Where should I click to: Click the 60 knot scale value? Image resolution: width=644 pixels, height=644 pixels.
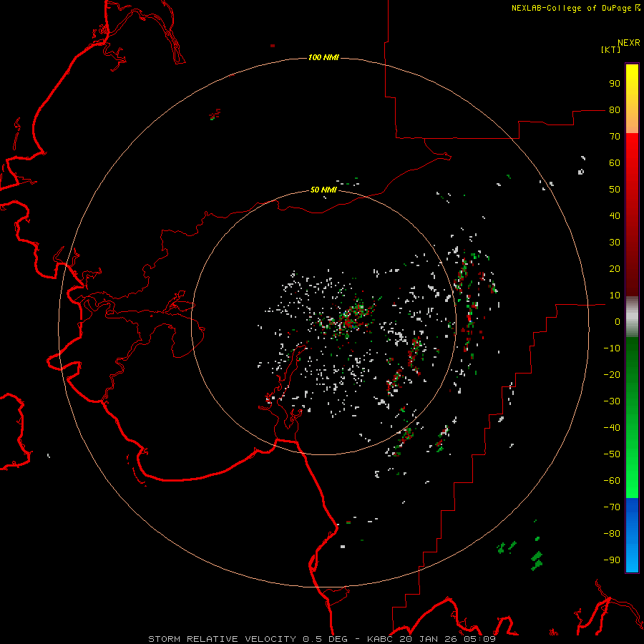click(615, 163)
